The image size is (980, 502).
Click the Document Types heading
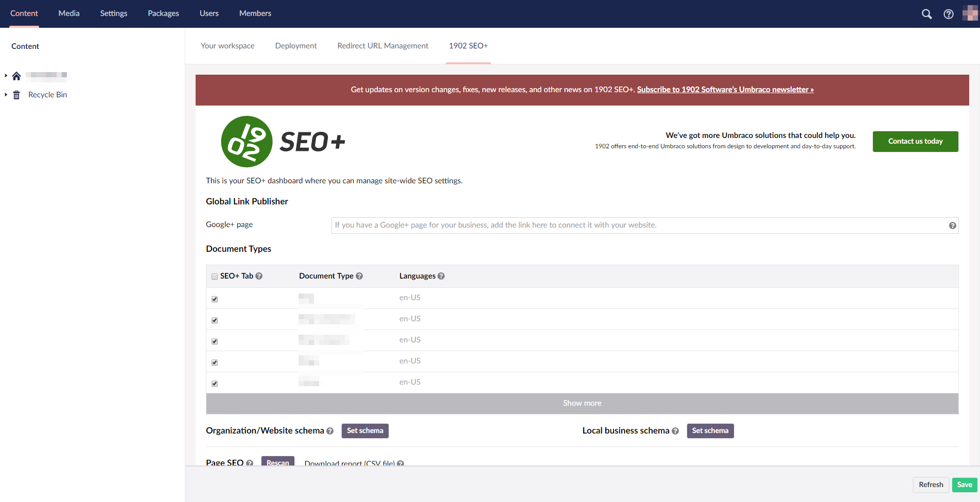238,249
